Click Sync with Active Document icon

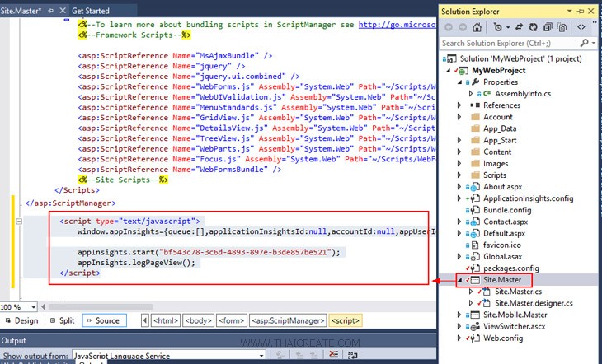pos(519,27)
